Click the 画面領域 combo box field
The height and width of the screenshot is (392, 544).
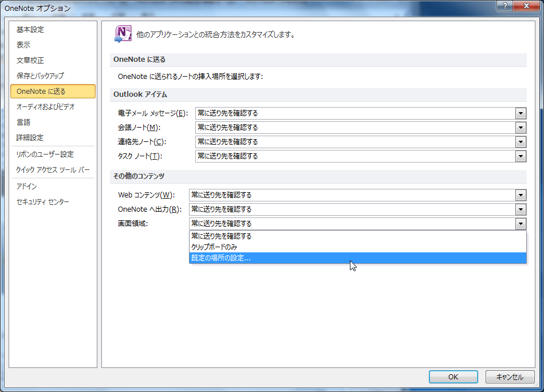point(358,224)
